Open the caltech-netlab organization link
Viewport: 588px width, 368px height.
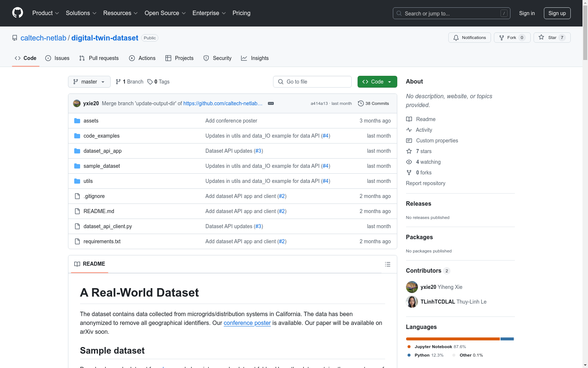(x=43, y=38)
